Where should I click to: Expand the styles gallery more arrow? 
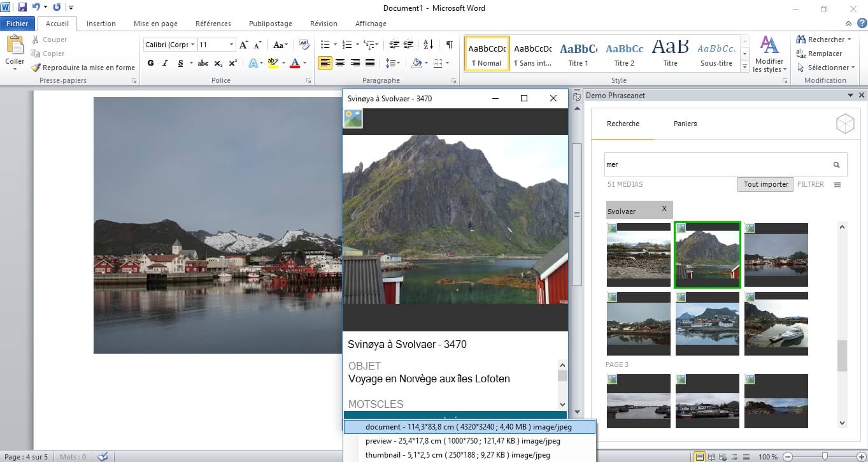coord(745,66)
